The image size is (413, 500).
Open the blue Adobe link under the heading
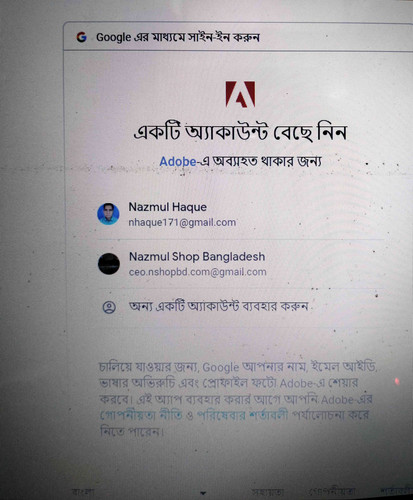click(178, 162)
